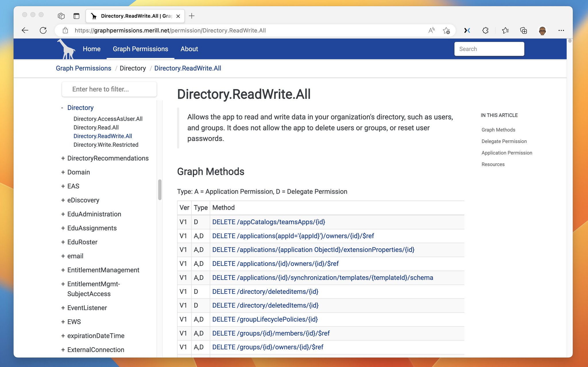Viewport: 588px width, 367px height.
Task: Open the tab actions menu icon
Action: (x=76, y=16)
